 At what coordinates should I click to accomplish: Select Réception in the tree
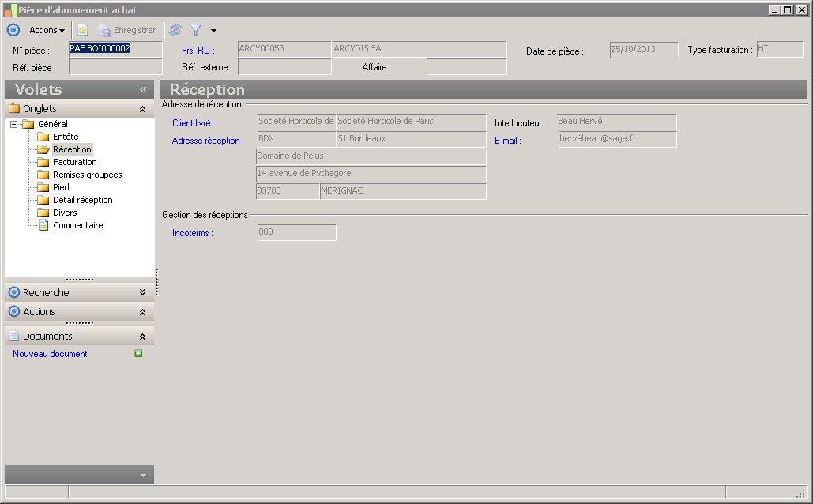[72, 149]
